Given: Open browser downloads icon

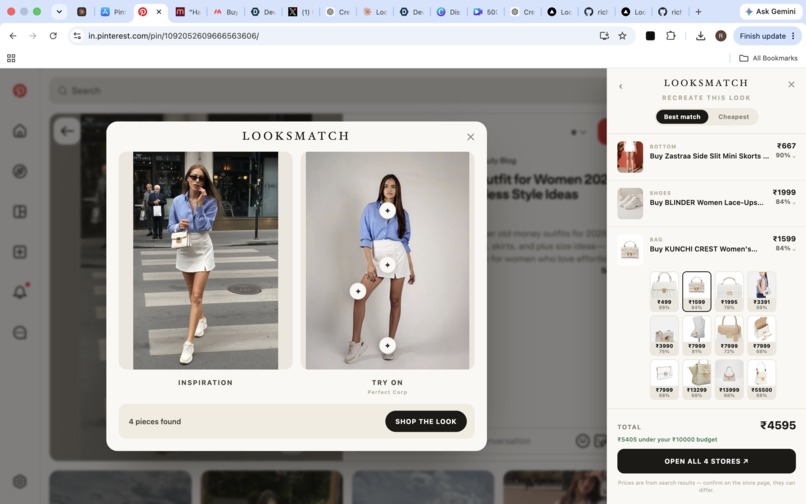Looking at the screenshot, I should [700, 36].
